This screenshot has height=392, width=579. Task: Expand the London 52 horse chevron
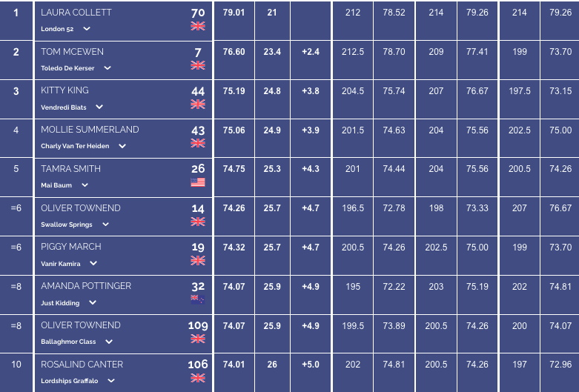click(x=87, y=29)
